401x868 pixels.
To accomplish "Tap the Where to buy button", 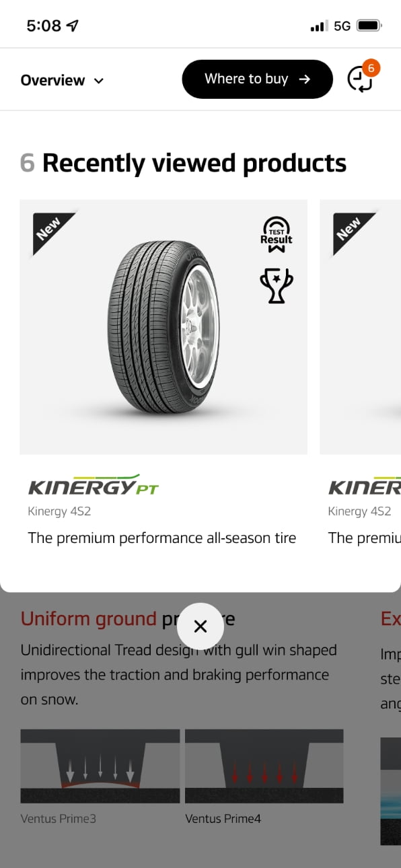I will [x=257, y=79].
